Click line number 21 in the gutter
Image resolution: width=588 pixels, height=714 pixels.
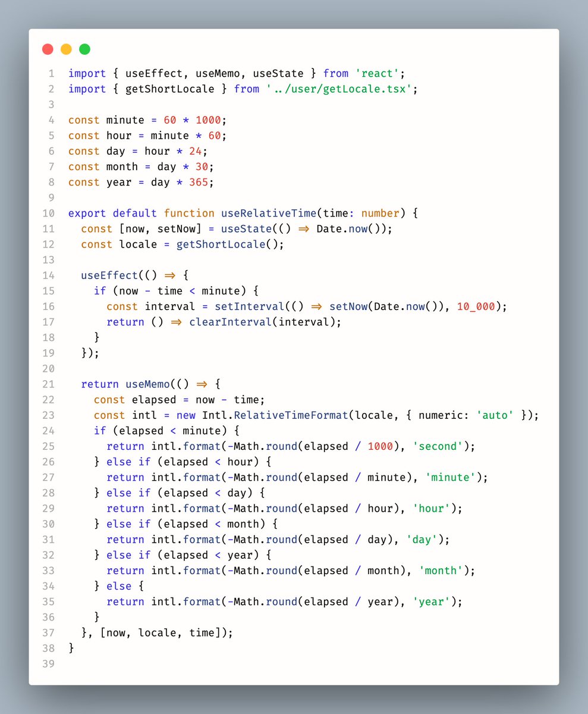(x=49, y=383)
